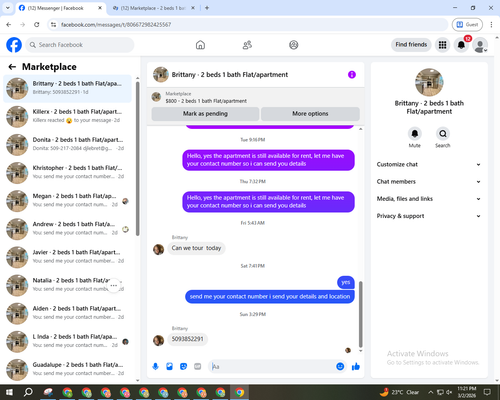Open Donita conversation
Screen dimensions: 500x400
tap(67, 145)
